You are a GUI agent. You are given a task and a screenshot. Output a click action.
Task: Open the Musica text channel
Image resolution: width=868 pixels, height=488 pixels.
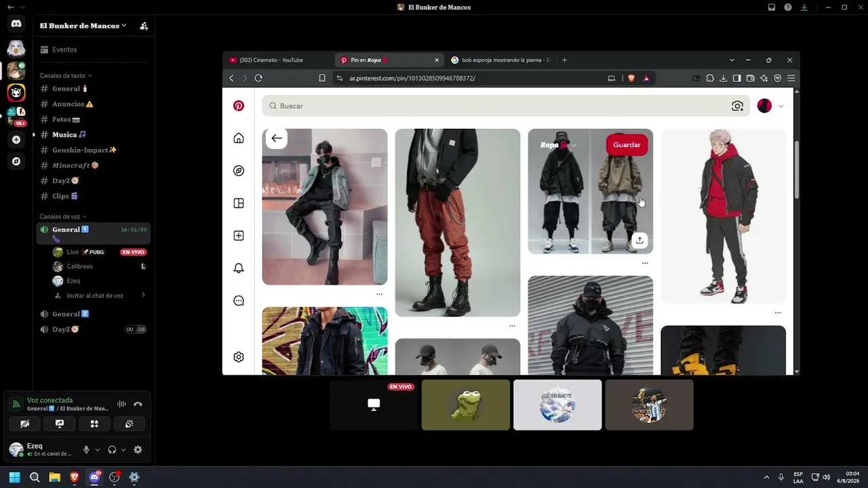(x=94, y=134)
